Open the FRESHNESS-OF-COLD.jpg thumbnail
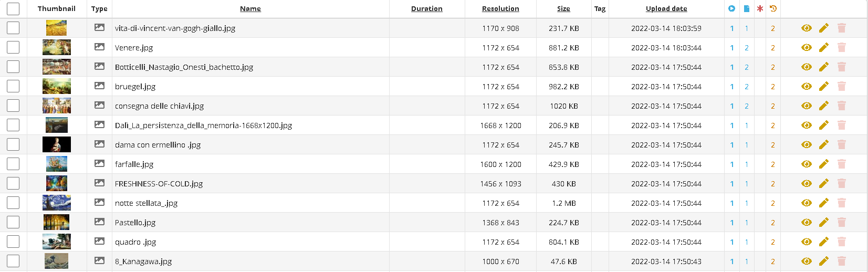The width and height of the screenshot is (868, 272). pos(56,183)
